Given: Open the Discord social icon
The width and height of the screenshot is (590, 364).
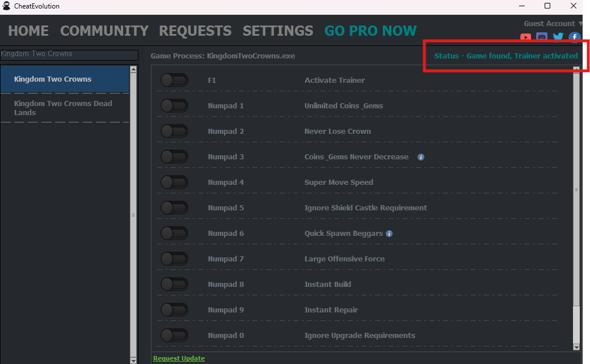Looking at the screenshot, I should pyautogui.click(x=542, y=37).
